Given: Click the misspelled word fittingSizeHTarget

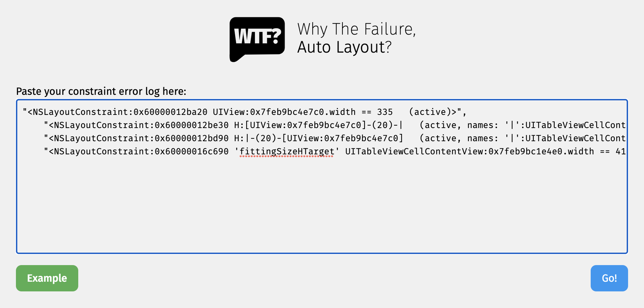Looking at the screenshot, I should pos(287,152).
